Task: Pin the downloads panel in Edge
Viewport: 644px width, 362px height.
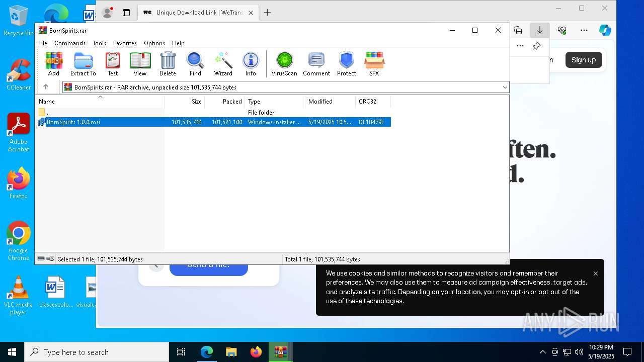Action: (536, 46)
